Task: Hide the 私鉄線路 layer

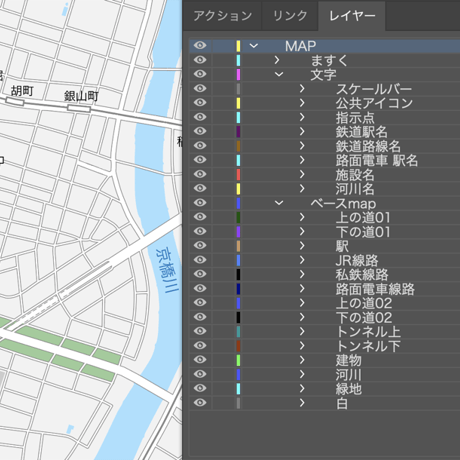Action: pyautogui.click(x=200, y=274)
